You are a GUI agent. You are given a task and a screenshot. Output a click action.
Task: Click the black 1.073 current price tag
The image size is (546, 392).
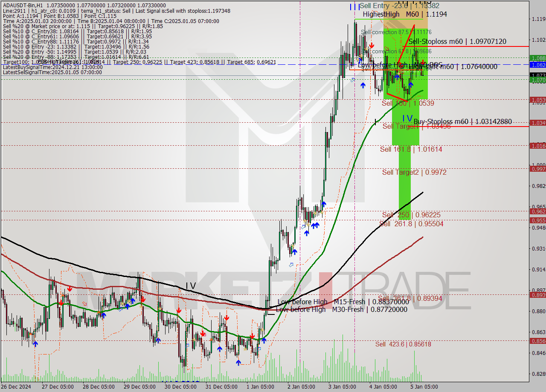pos(537,75)
